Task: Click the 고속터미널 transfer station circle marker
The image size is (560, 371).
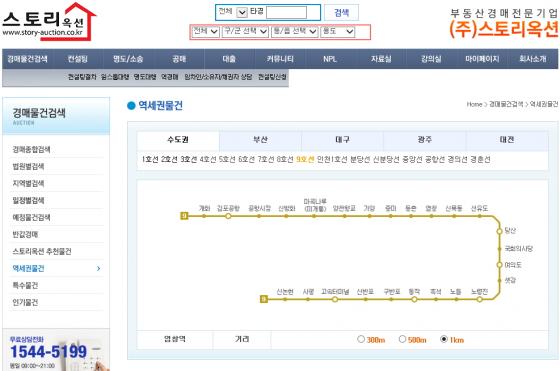Action: [335, 299]
